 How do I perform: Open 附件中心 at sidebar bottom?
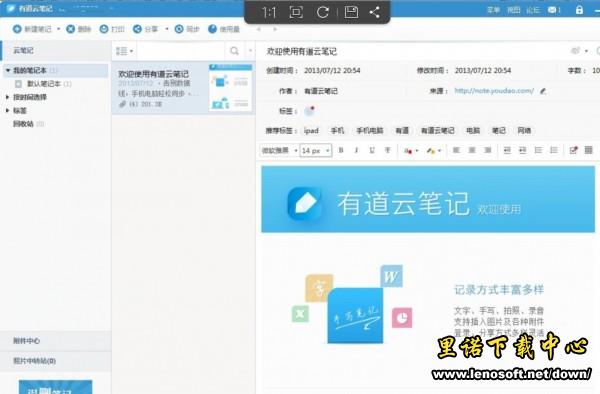(55, 340)
